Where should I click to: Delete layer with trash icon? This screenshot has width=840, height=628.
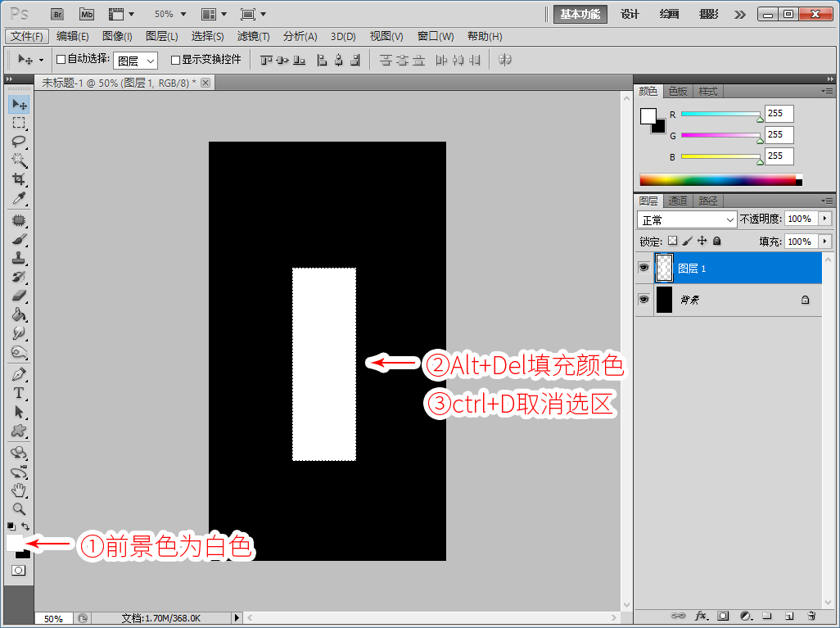[811, 616]
